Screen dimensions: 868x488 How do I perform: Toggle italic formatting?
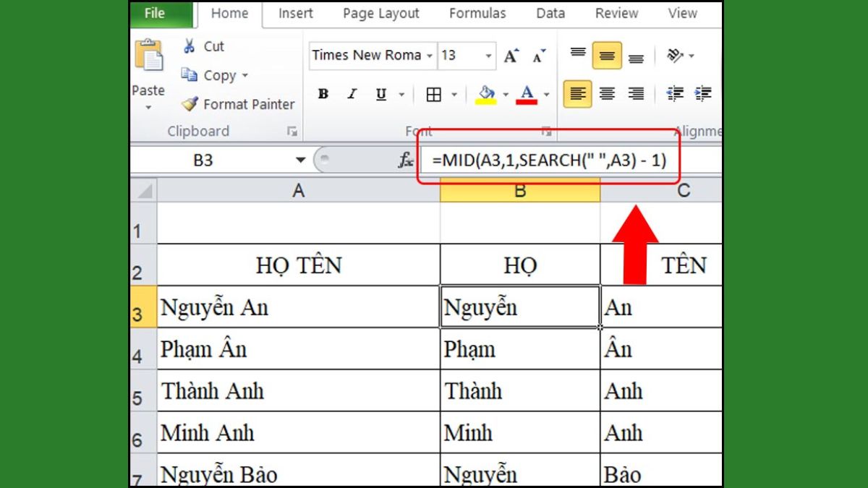(x=352, y=94)
